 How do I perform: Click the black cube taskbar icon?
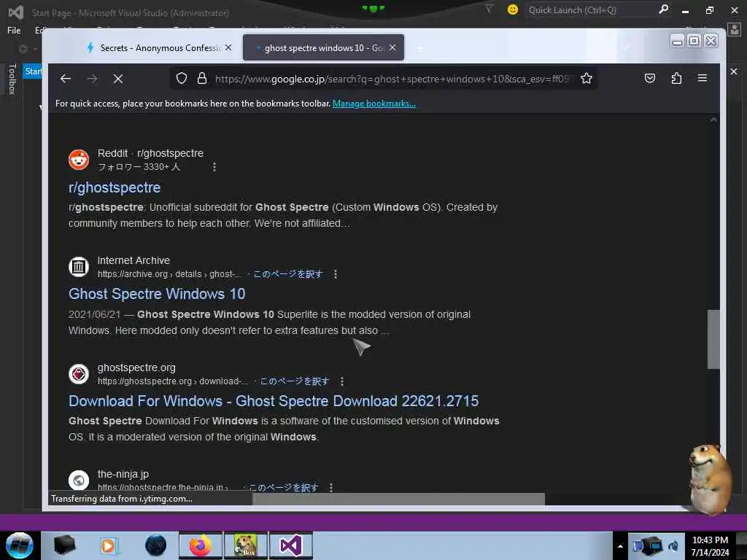pyautogui.click(x=64, y=545)
